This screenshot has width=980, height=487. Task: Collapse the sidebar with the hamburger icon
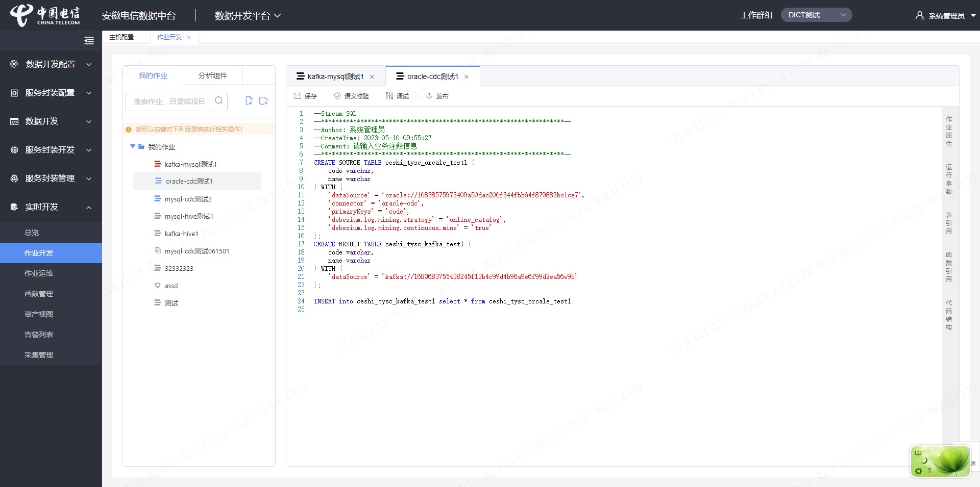point(89,41)
